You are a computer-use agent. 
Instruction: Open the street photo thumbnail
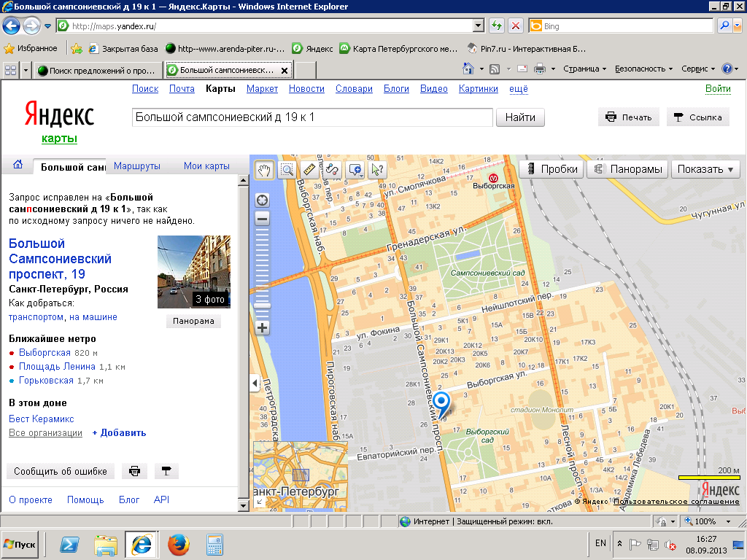pos(194,272)
